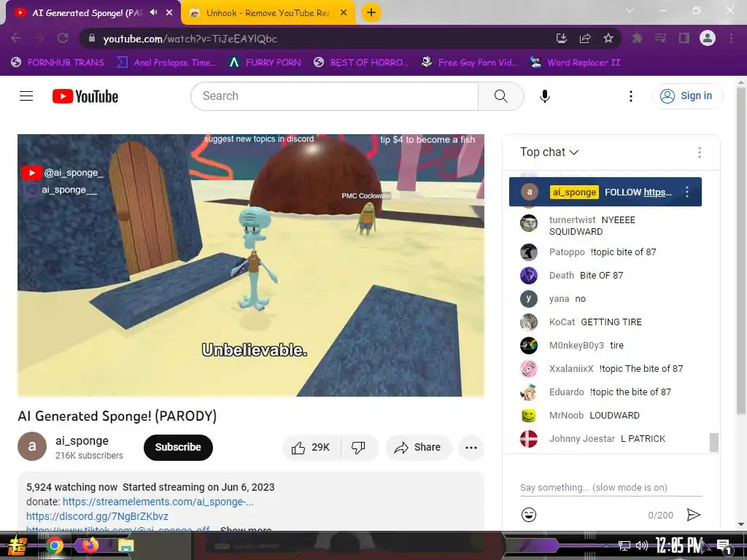Click the magnifier search button
The image size is (747, 560).
click(x=500, y=96)
